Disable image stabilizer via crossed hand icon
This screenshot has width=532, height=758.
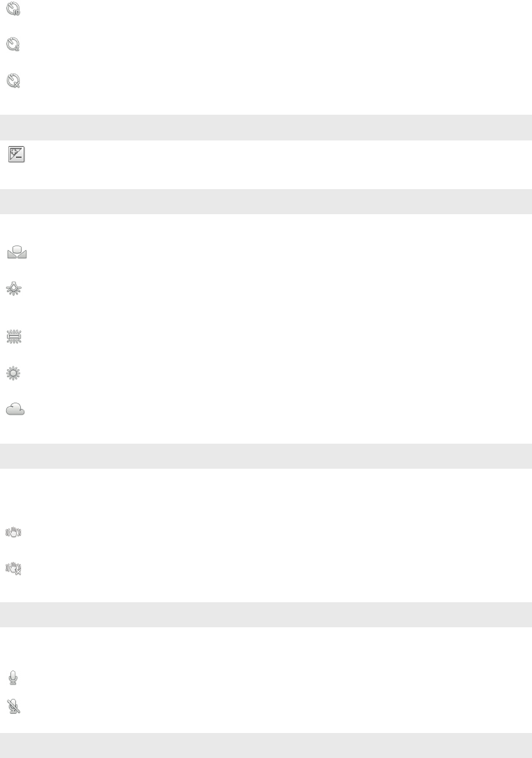15,568
